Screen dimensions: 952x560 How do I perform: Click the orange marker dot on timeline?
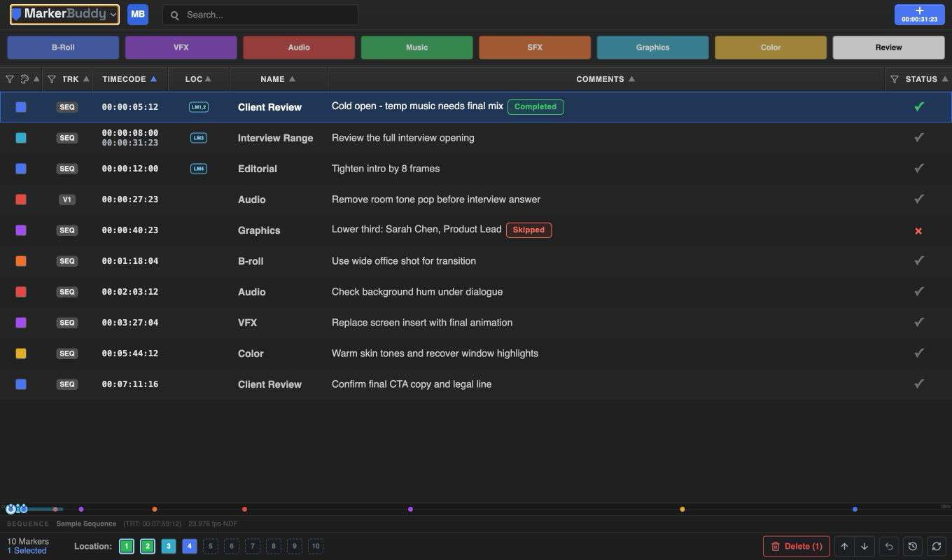[x=155, y=509]
